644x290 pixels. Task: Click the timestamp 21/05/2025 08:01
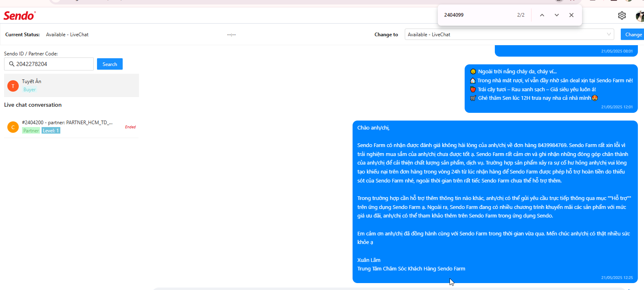click(x=617, y=51)
